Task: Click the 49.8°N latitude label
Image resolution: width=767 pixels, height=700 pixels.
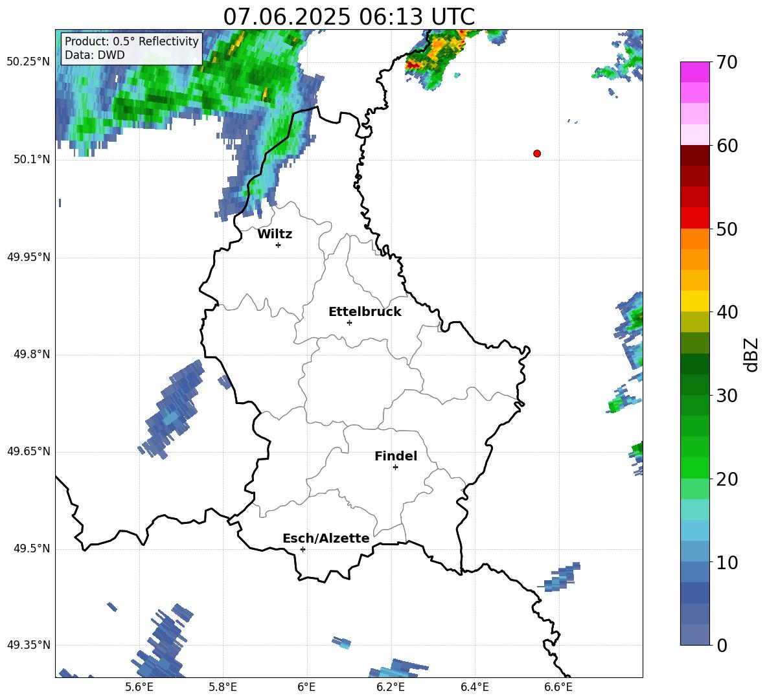Action: click(31, 354)
